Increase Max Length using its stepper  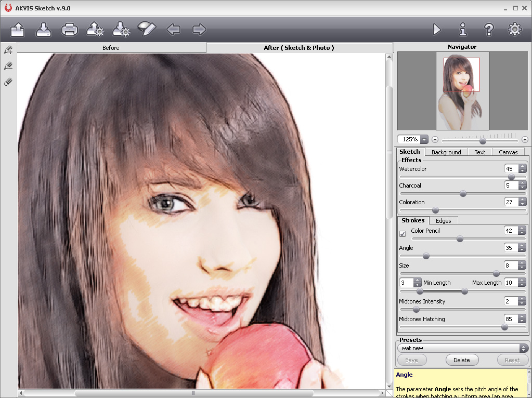(522, 280)
